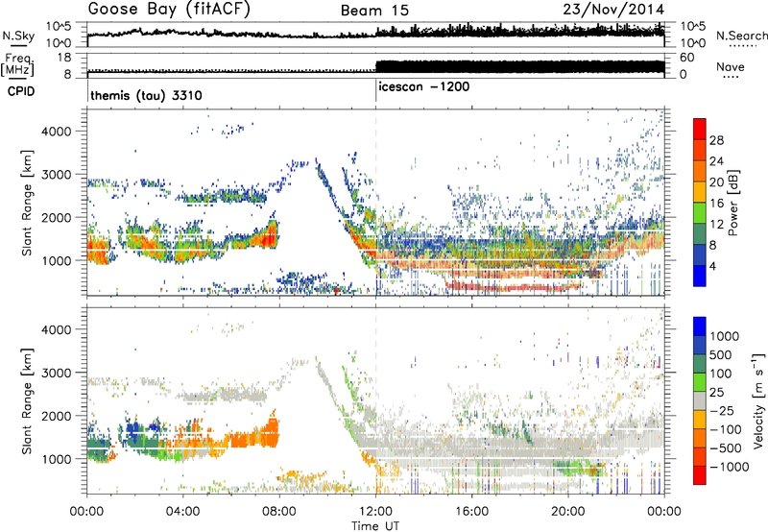Image resolution: width=768 pixels, height=532 pixels.
Task: Click the gray -25 to 25 velocity color segment
Action: [x=700, y=400]
